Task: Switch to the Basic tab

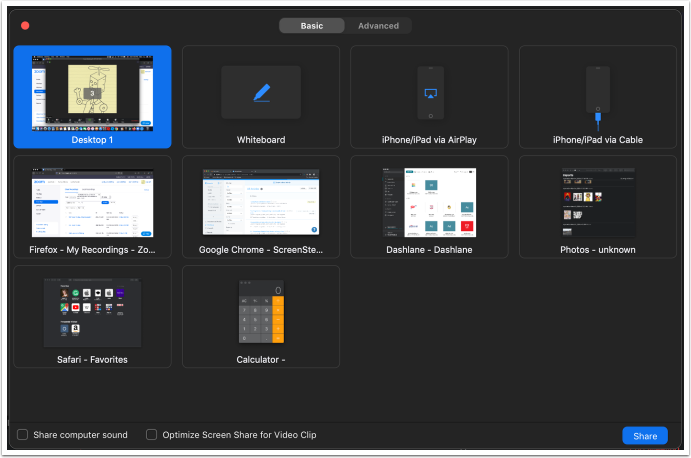Action: [x=312, y=26]
